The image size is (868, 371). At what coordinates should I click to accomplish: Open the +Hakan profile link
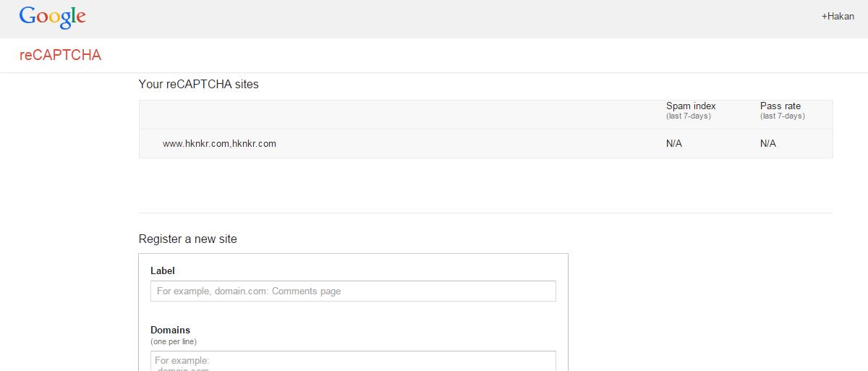[x=838, y=16]
